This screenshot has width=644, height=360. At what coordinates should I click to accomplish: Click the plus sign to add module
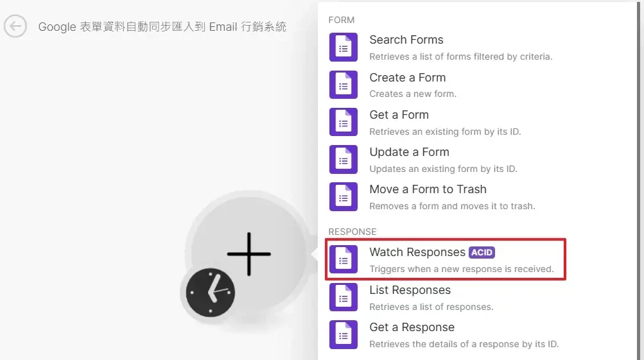pyautogui.click(x=249, y=253)
